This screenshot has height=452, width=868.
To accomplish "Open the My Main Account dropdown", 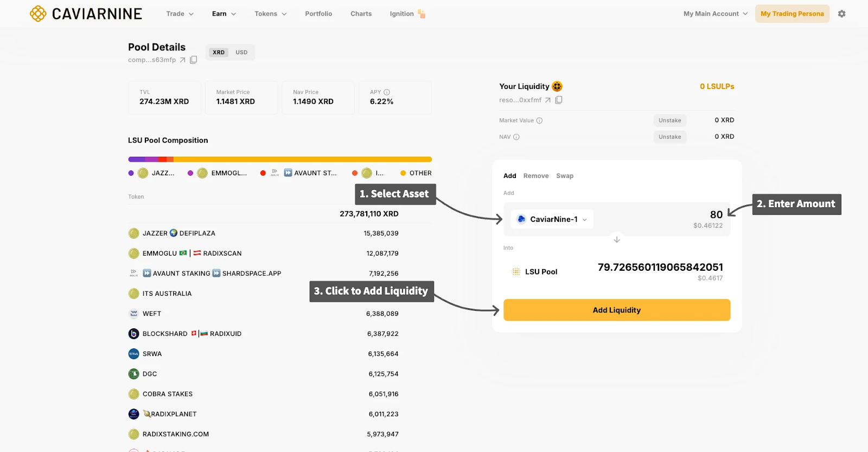I will point(716,14).
